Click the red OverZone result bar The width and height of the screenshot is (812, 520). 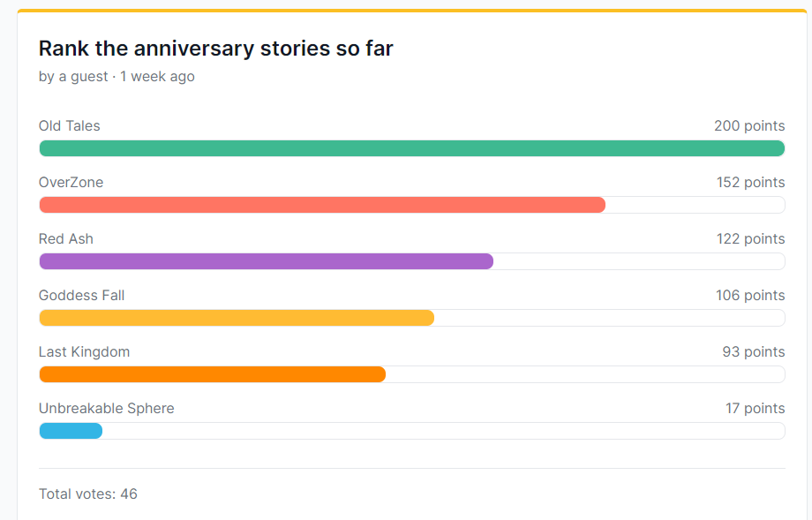point(322,205)
